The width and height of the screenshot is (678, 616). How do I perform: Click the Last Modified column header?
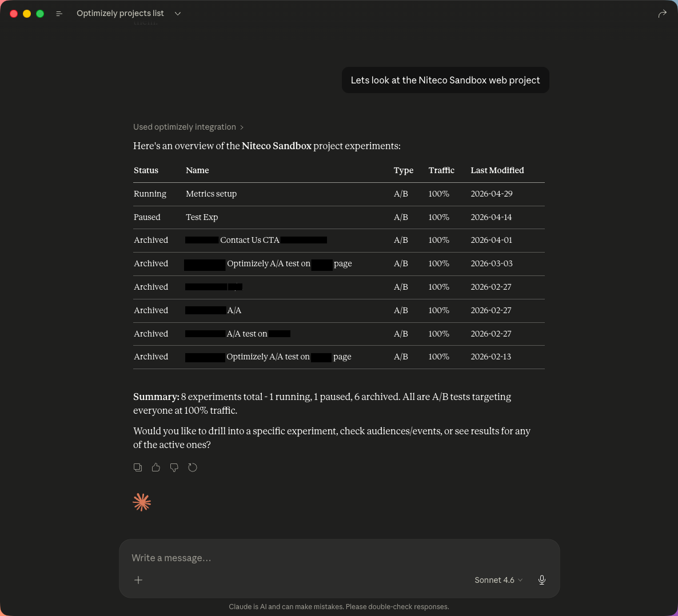[x=497, y=170]
